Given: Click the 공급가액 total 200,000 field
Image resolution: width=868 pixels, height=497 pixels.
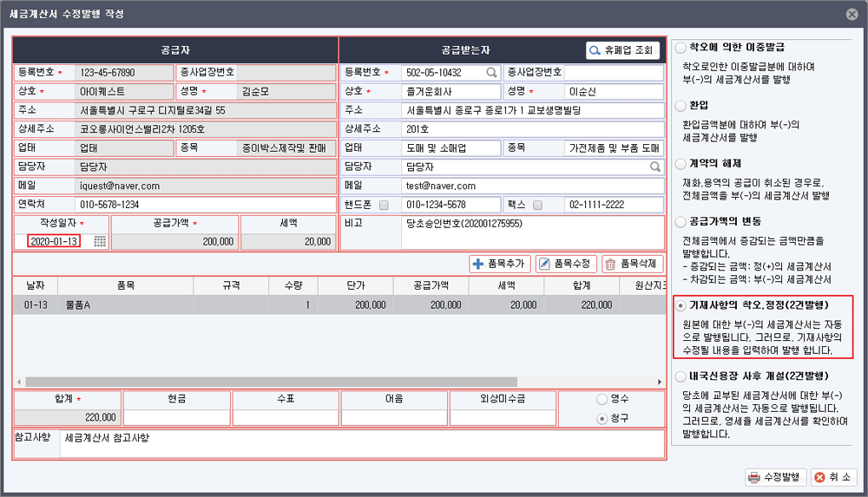Looking at the screenshot, I should pyautogui.click(x=175, y=242).
